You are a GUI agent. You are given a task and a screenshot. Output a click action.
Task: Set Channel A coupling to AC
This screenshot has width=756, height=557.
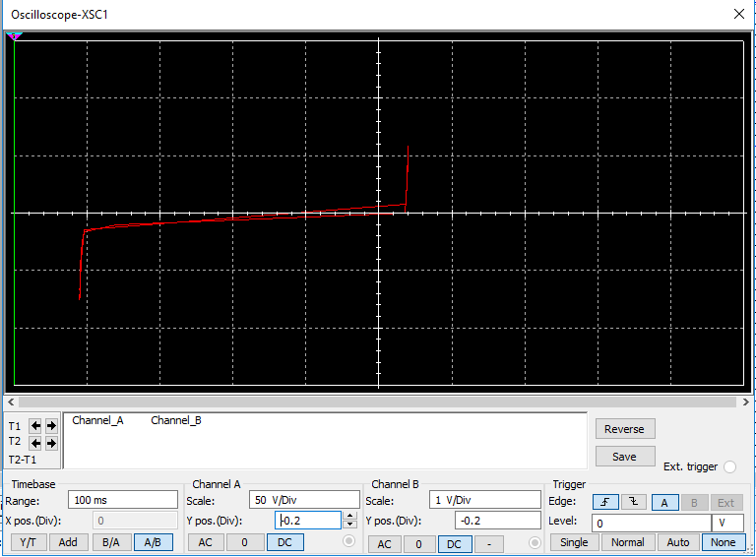tap(205, 542)
